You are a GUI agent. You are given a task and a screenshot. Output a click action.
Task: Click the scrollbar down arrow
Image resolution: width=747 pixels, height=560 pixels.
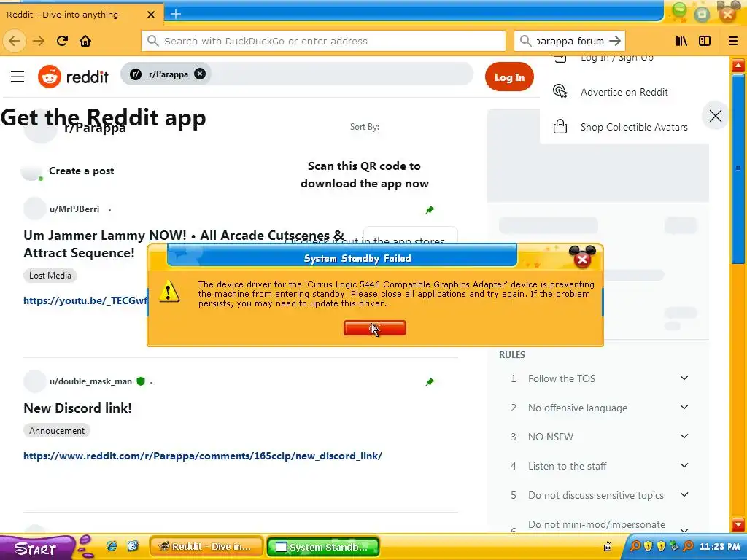tap(738, 524)
